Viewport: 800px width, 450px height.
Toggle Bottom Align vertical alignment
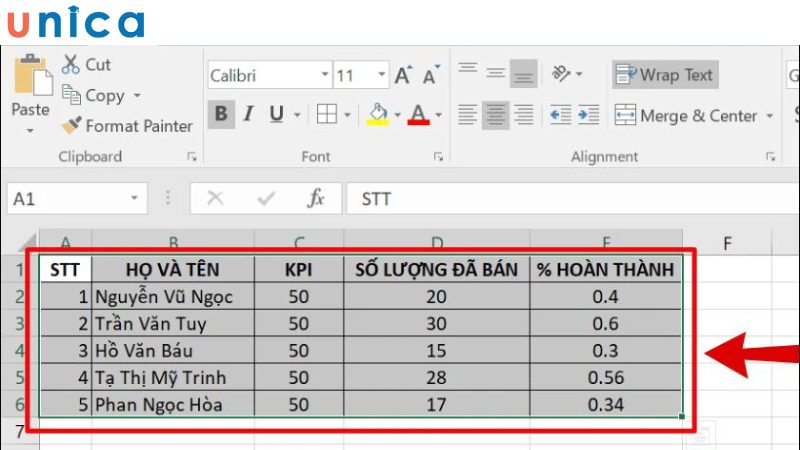[523, 73]
